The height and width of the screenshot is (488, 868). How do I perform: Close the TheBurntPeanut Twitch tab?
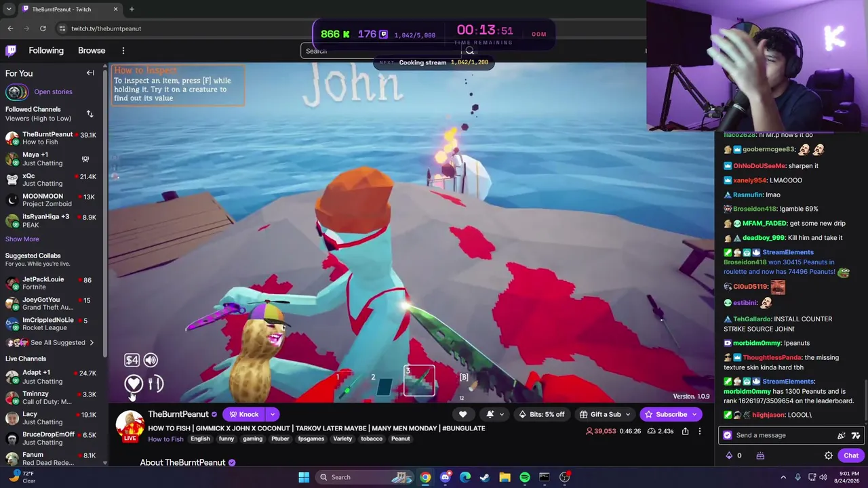coord(115,9)
